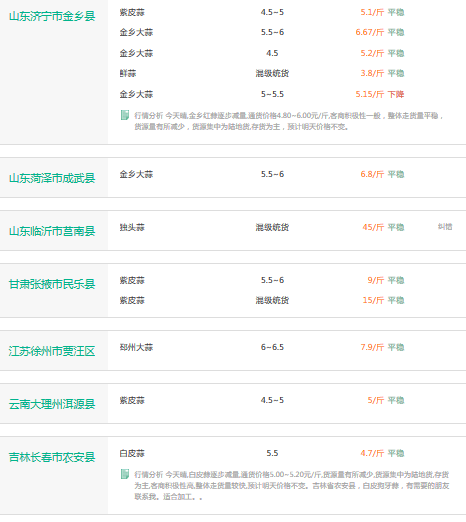Viewport: 466px width, 522px height.
Task: Open the 甘肃张掖市民乐县 region link
Action: pyautogui.click(x=52, y=284)
